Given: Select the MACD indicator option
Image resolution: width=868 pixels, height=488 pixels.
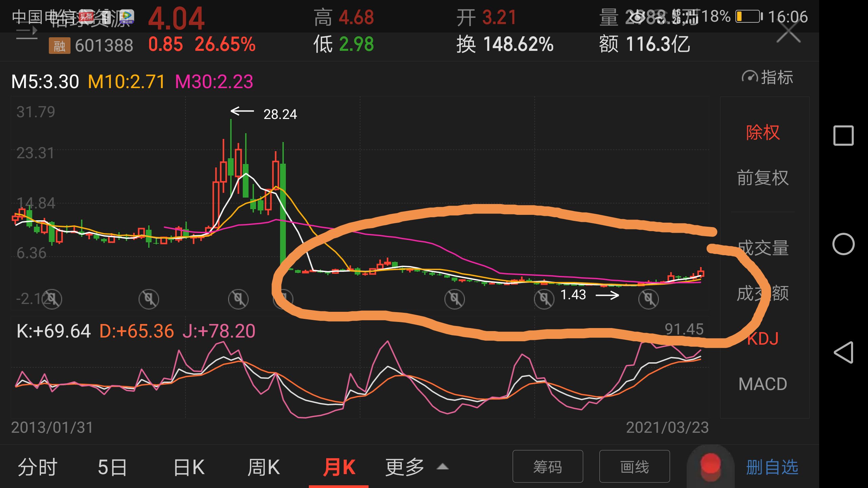Looking at the screenshot, I should 762,384.
